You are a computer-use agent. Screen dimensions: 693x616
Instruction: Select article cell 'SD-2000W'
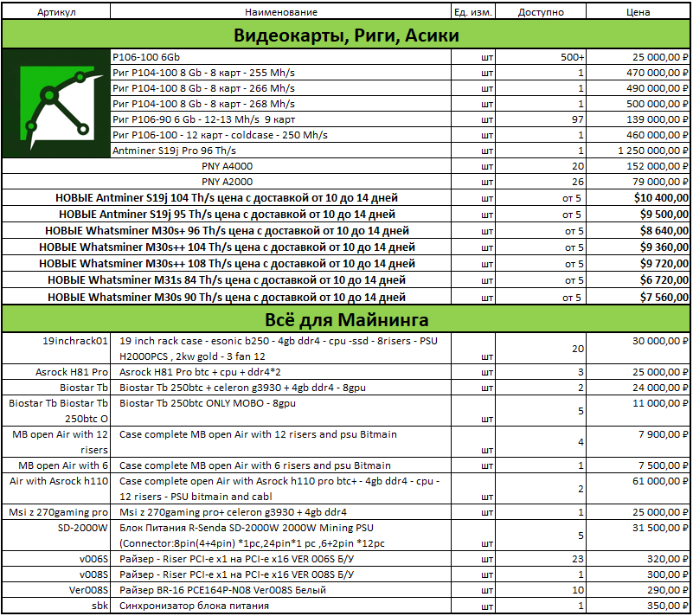coord(56,536)
